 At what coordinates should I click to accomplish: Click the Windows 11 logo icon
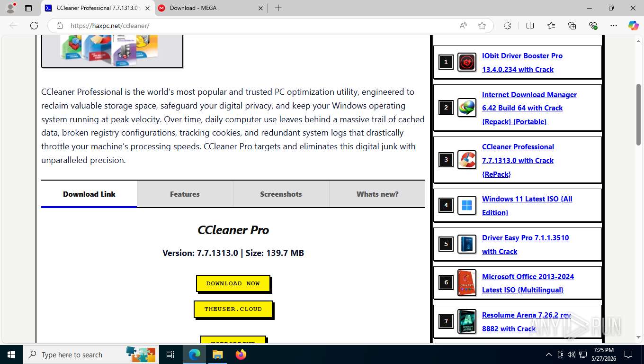click(x=467, y=205)
